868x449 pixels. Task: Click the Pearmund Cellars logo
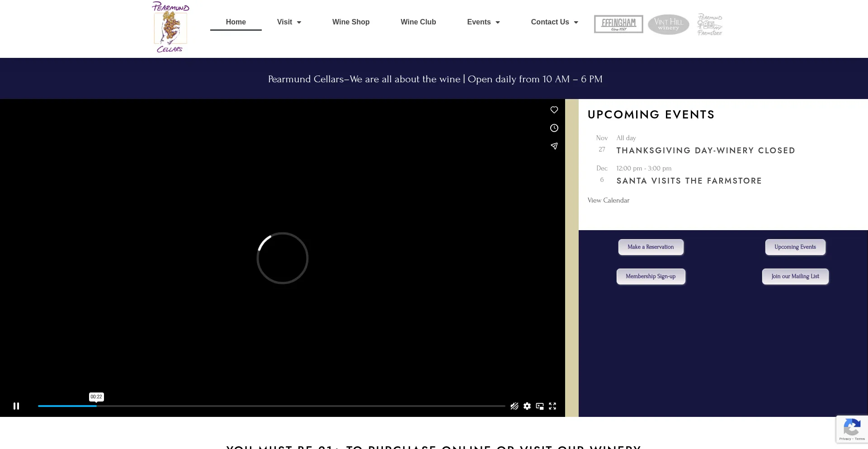(170, 27)
